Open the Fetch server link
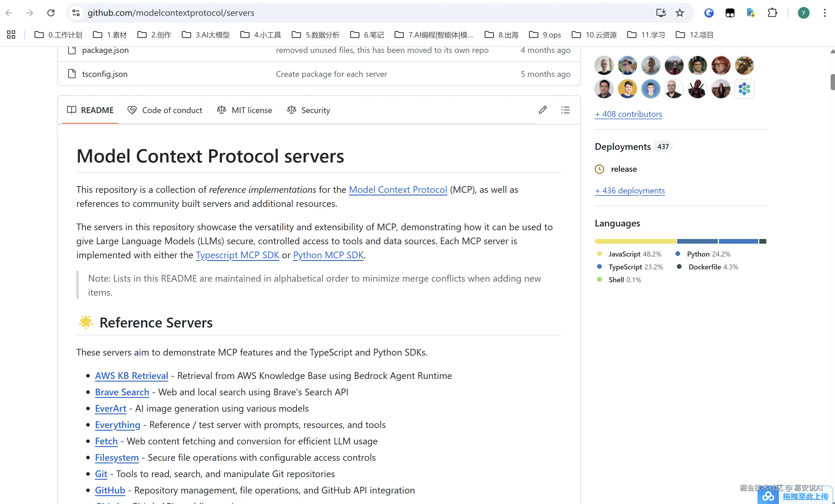Viewport: 835px width, 504px height. point(106,441)
